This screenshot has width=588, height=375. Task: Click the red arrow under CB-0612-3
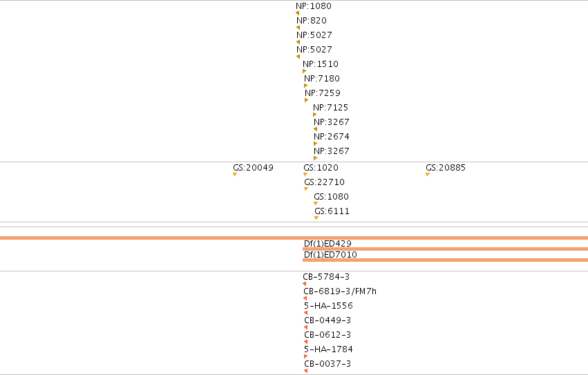tap(305, 342)
